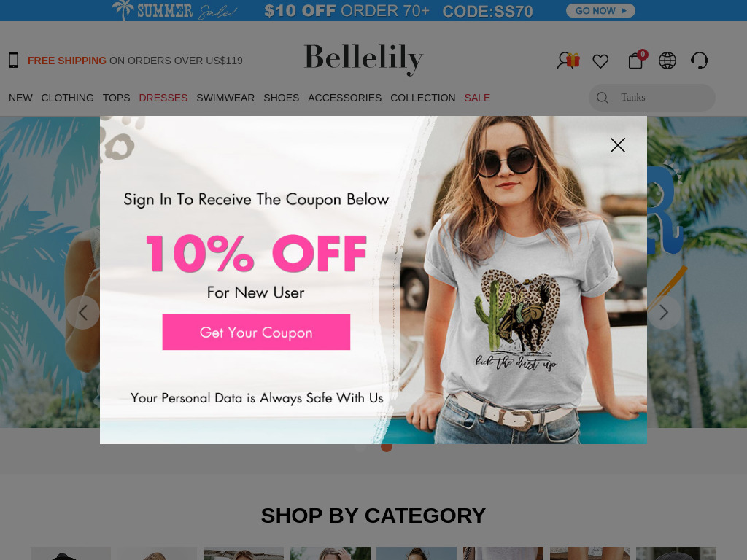Screen dimensions: 747x560
Task: Go to previous banner slide arrow
Action: [82, 312]
